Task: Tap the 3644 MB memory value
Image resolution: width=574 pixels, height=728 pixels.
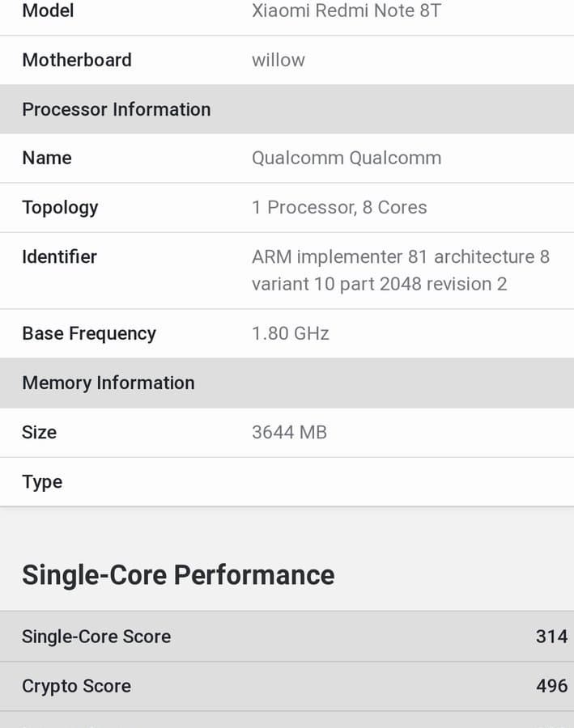Action: (289, 432)
